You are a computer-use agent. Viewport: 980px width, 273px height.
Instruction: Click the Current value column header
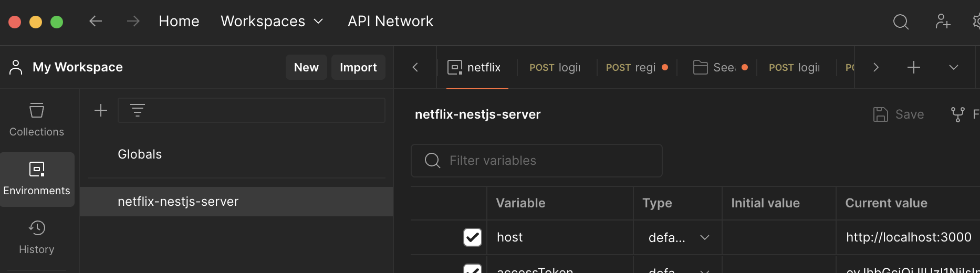coord(886,203)
